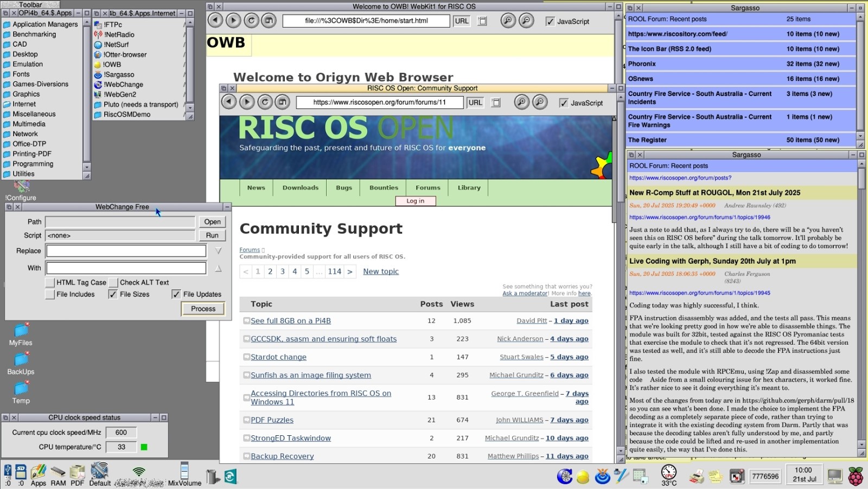Zoom in on the RISC OS Open page

522,102
